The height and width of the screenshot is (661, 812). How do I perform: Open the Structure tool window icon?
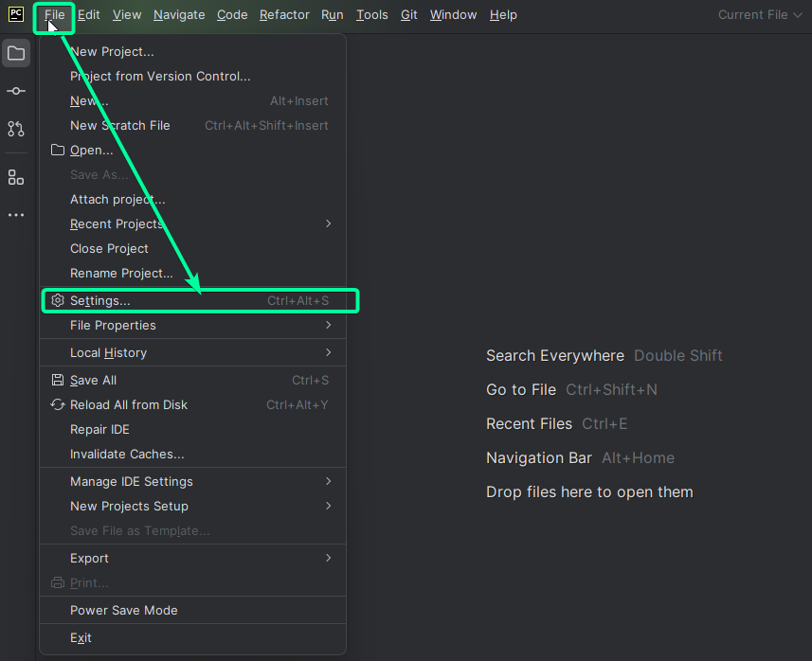(16, 177)
